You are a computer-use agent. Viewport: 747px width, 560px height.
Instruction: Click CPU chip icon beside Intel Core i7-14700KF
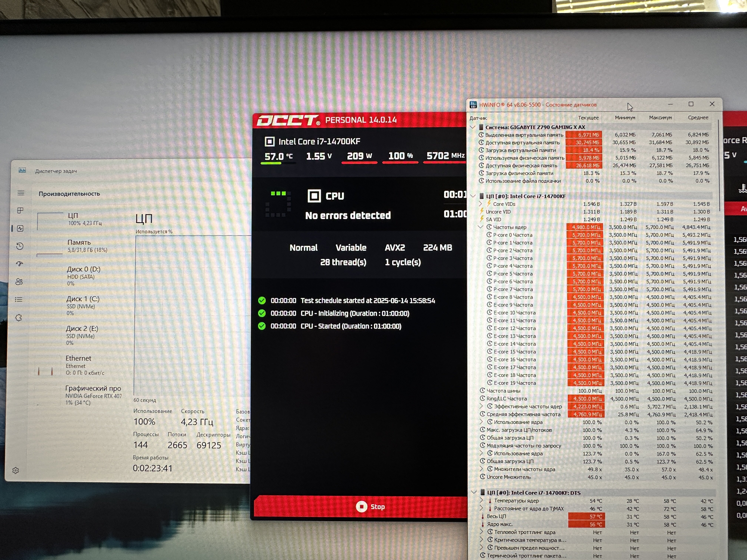tap(270, 141)
